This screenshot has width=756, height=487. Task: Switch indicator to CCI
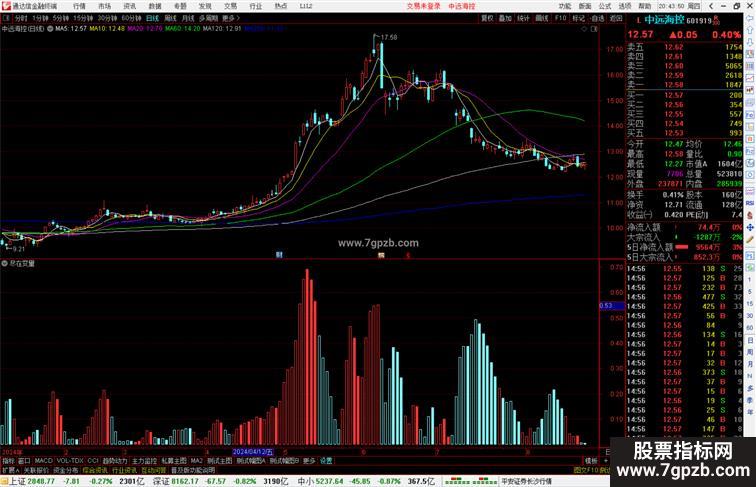93,461
